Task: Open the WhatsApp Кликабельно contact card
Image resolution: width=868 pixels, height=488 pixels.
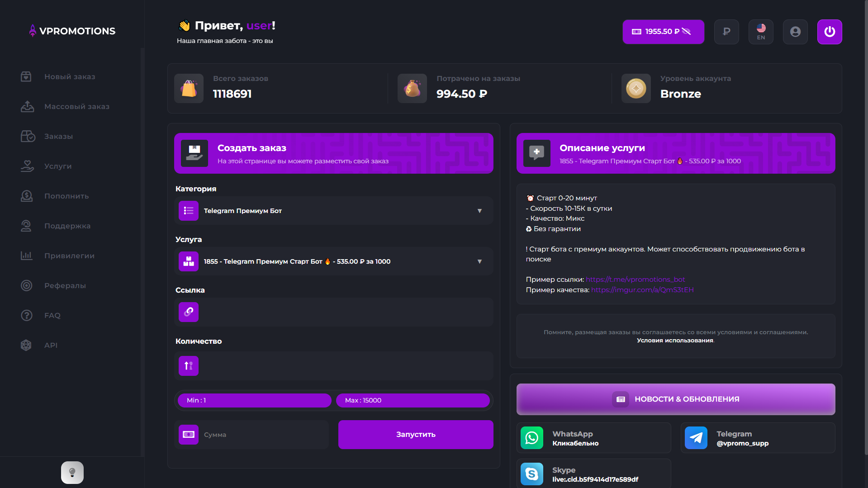Action: (593, 438)
